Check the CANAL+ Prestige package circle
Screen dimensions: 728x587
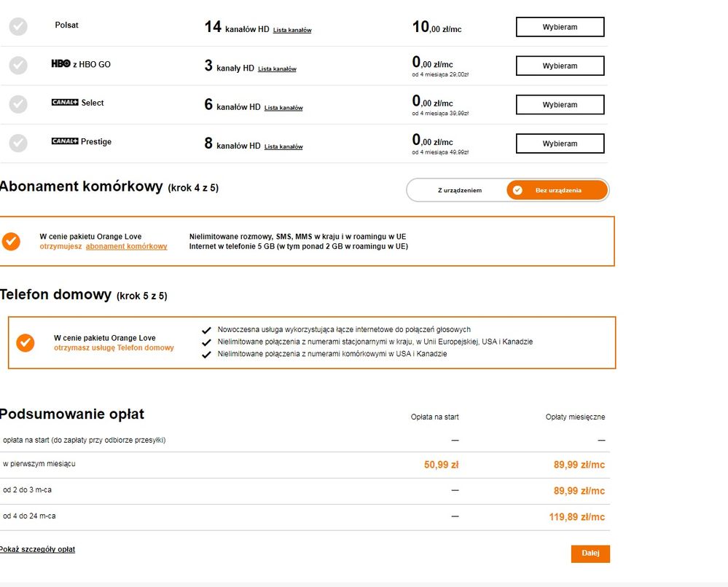point(18,143)
